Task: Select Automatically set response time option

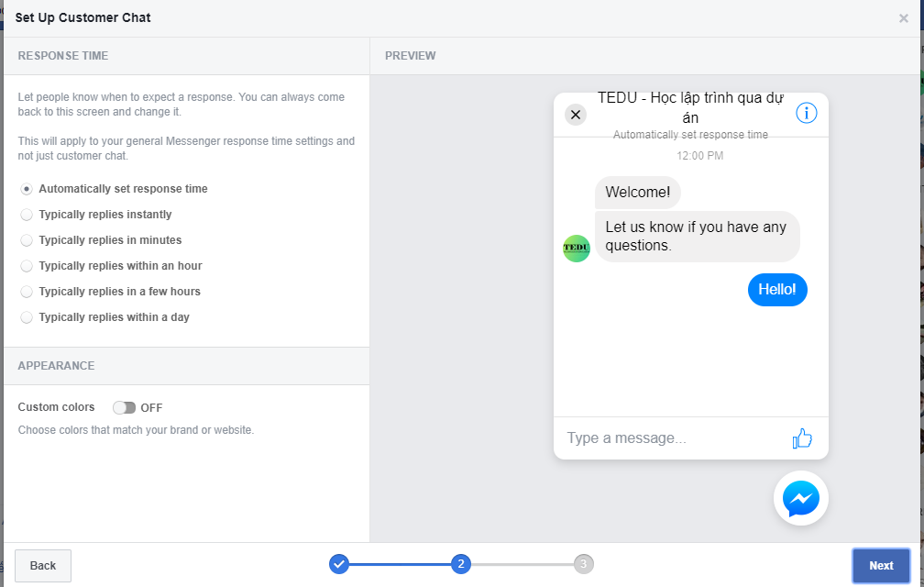Action: pyautogui.click(x=27, y=189)
